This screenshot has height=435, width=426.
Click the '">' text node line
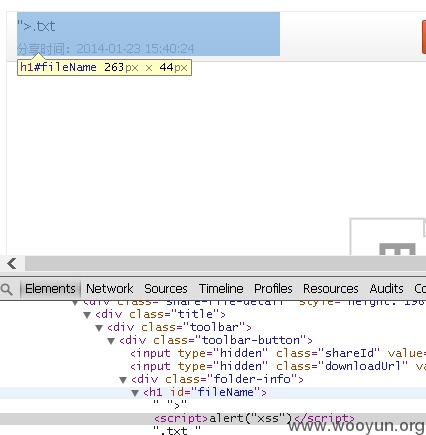[170, 405]
